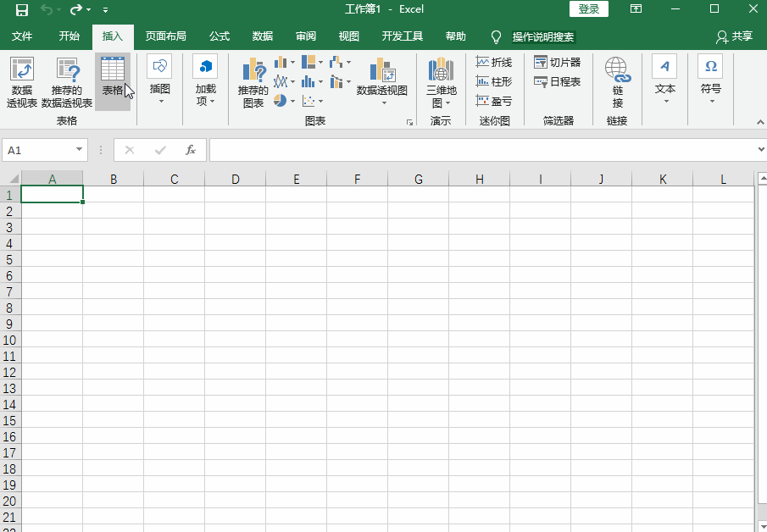Click inside the formula bar
The image size is (767, 532).
[x=482, y=150]
